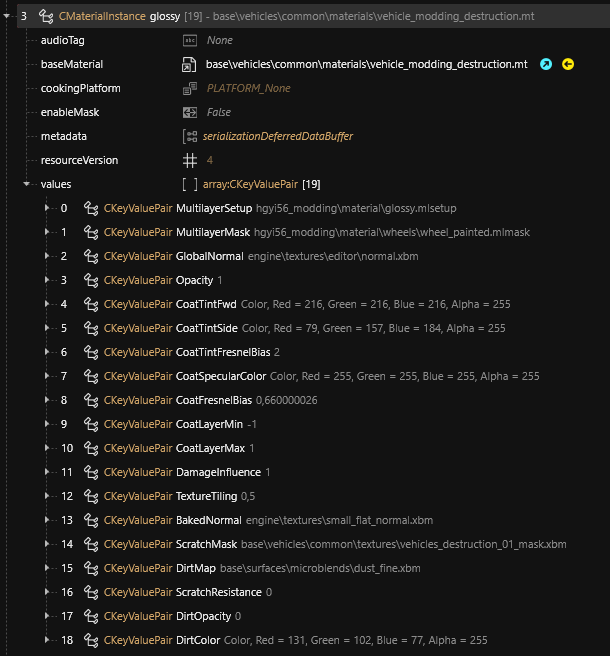Click the hash icon next to resourceVersion
Screen dimensions: 610x656
pos(189,160)
